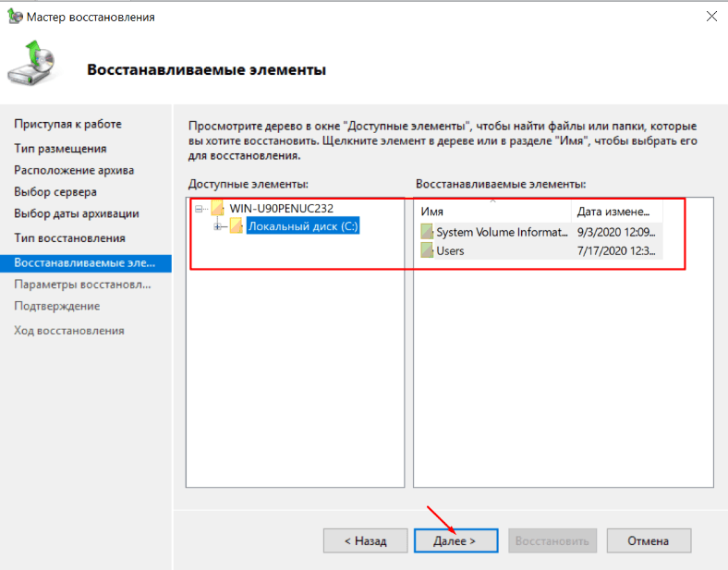Image resolution: width=728 pixels, height=570 pixels.
Task: Select the highlighted Восстанавливаемые эле... step
Action: pyautogui.click(x=85, y=262)
